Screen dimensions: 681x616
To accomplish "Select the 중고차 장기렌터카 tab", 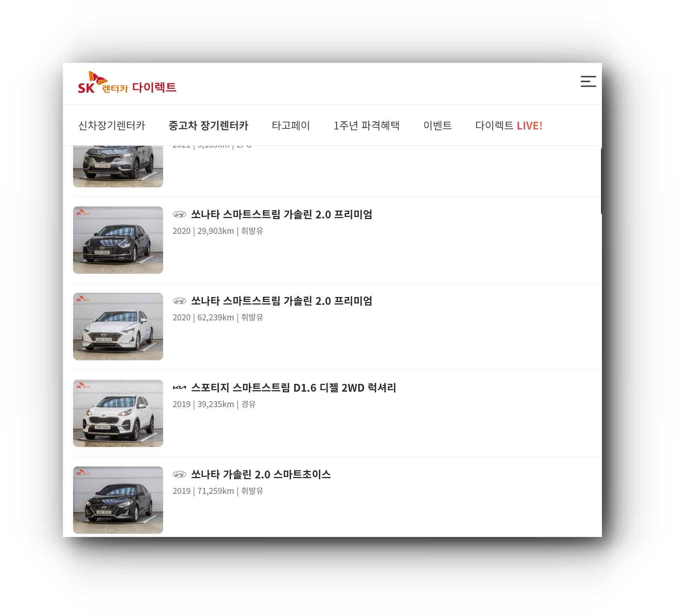I will [x=208, y=126].
